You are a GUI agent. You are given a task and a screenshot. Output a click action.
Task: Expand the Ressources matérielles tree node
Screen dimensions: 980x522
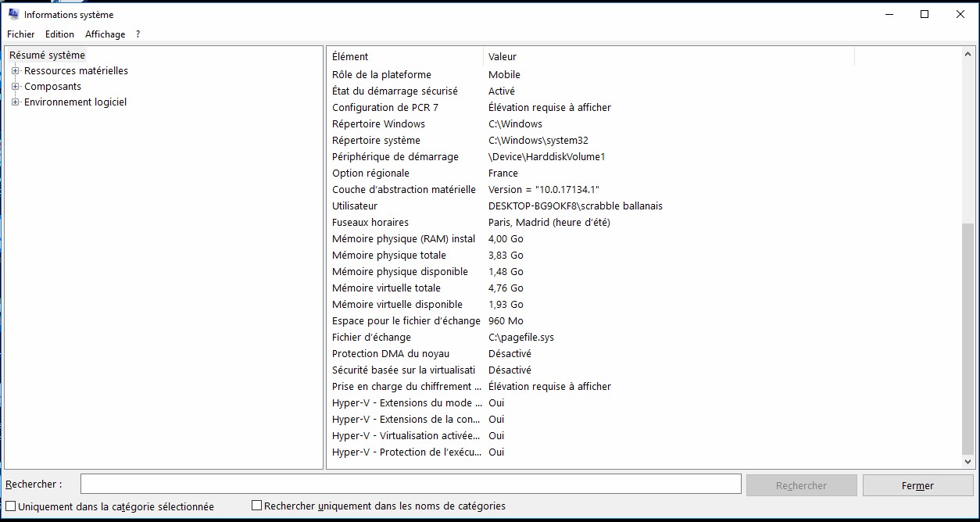[15, 71]
